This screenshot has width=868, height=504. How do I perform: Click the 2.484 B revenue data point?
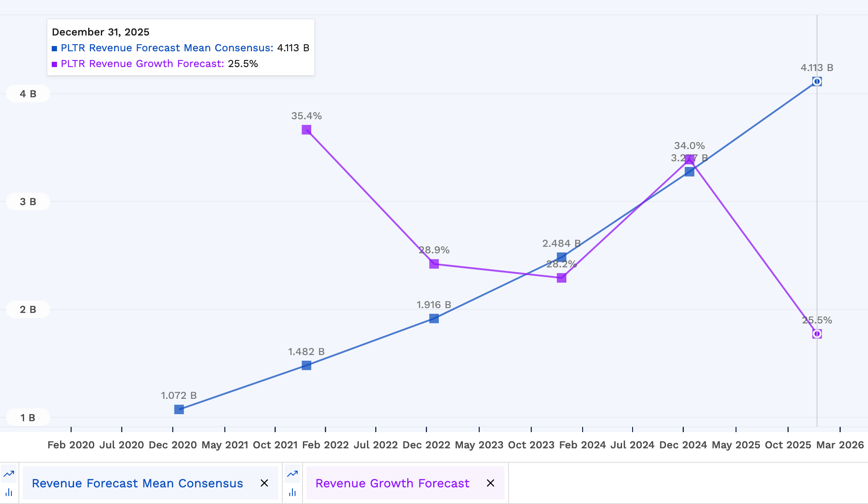tap(562, 257)
